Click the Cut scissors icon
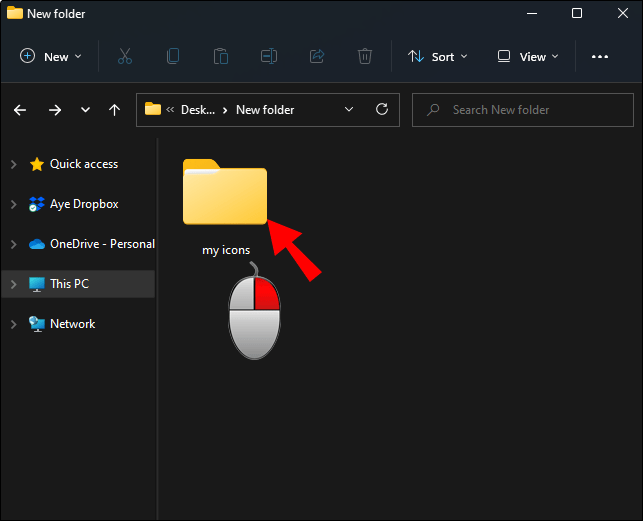643x521 pixels. 125,57
